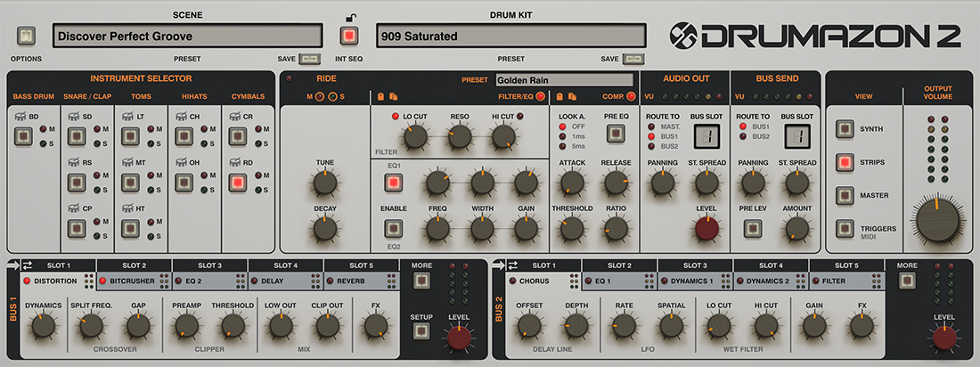980x367 pixels.
Task: Solo the SD track with its S LED
Action: pyautogui.click(x=95, y=143)
